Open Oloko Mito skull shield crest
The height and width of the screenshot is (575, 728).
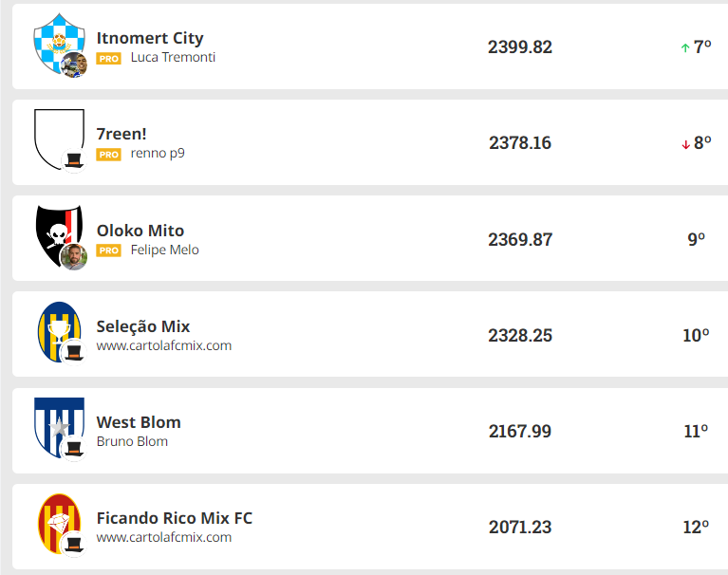click(59, 235)
